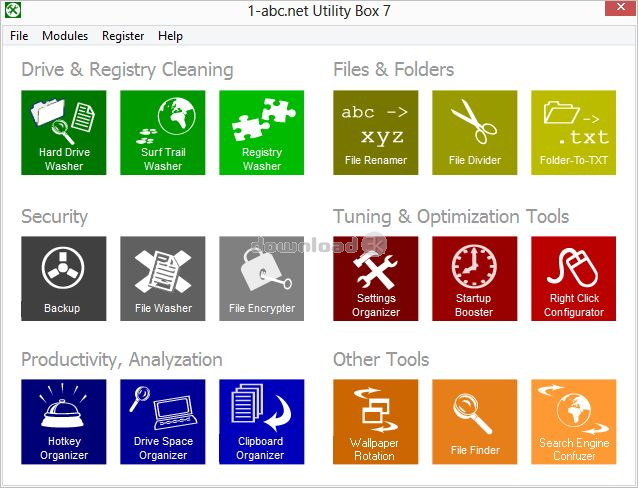Open the Modules menu
638x488 pixels.
click(x=65, y=36)
